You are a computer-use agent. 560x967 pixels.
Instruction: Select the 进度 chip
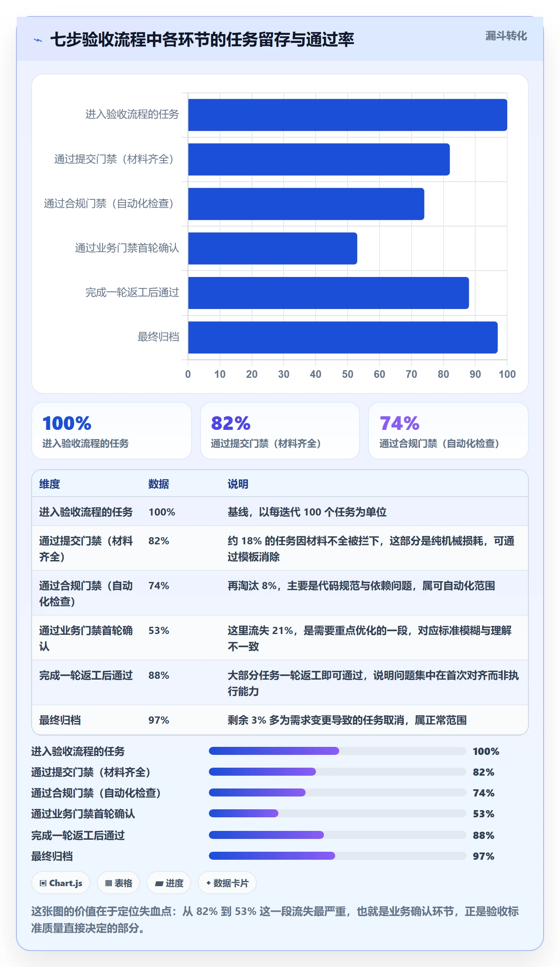(x=169, y=883)
